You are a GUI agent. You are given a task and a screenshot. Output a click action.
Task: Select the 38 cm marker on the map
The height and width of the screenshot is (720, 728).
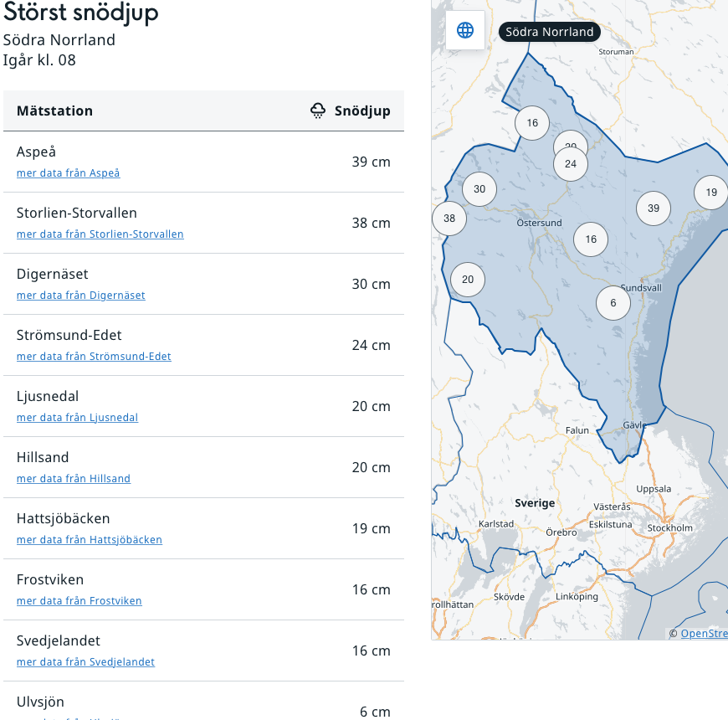449,219
